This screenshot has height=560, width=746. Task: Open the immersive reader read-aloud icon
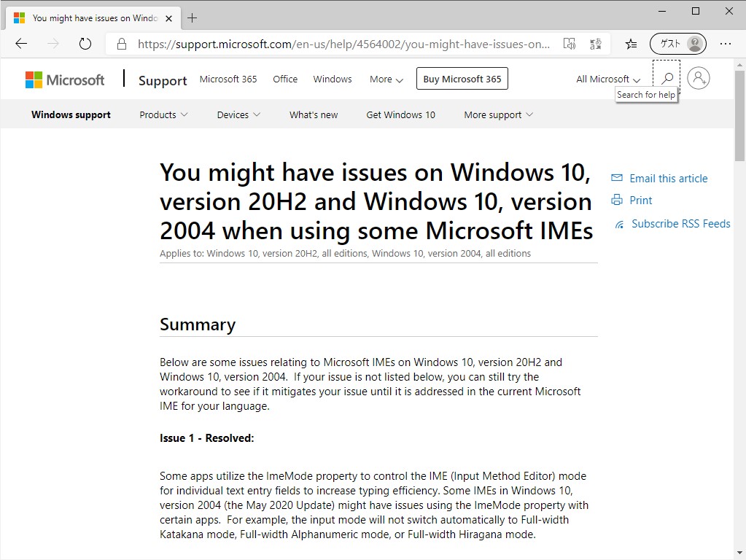(570, 44)
